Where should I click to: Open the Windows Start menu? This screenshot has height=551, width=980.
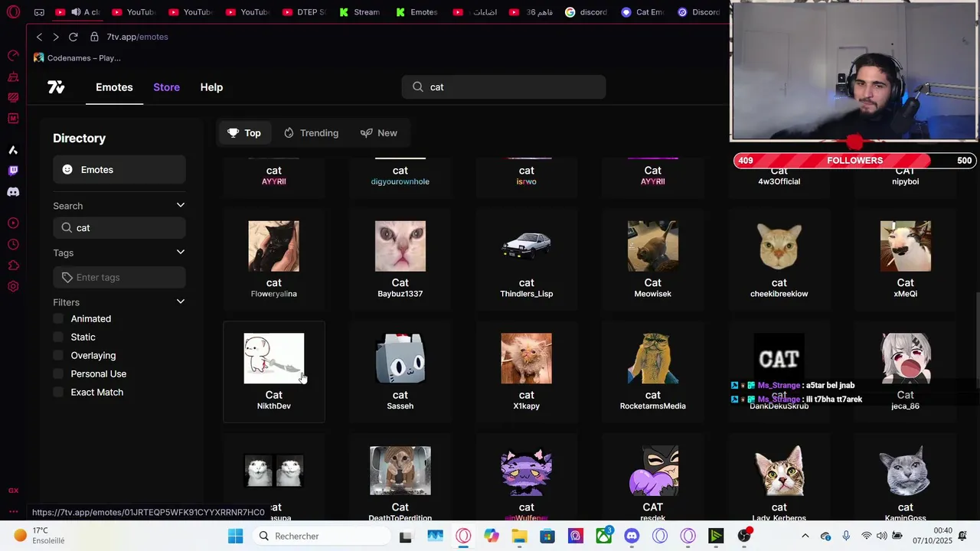[235, 536]
